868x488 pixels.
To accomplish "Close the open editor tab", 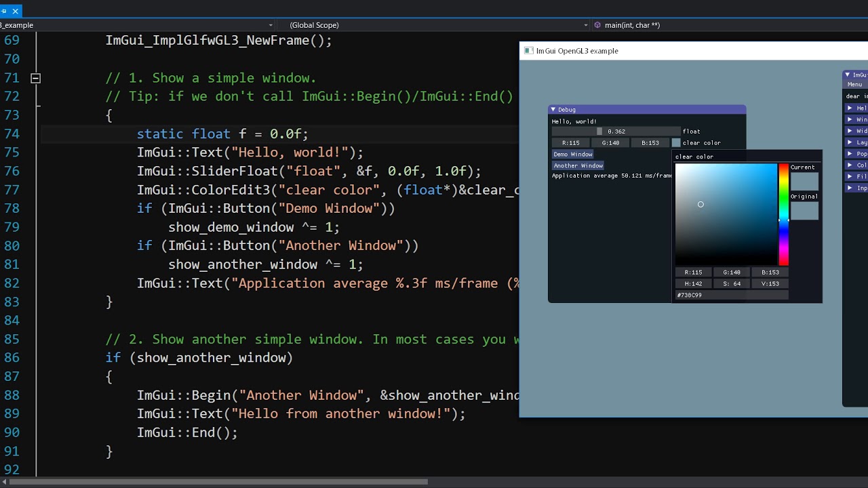I will [16, 11].
